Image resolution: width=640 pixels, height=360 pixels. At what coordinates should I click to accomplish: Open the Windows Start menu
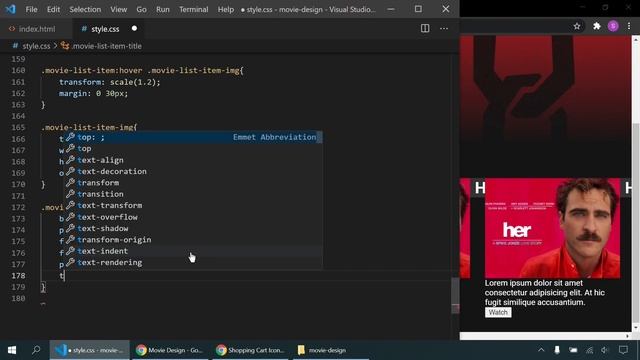click(x=12, y=350)
